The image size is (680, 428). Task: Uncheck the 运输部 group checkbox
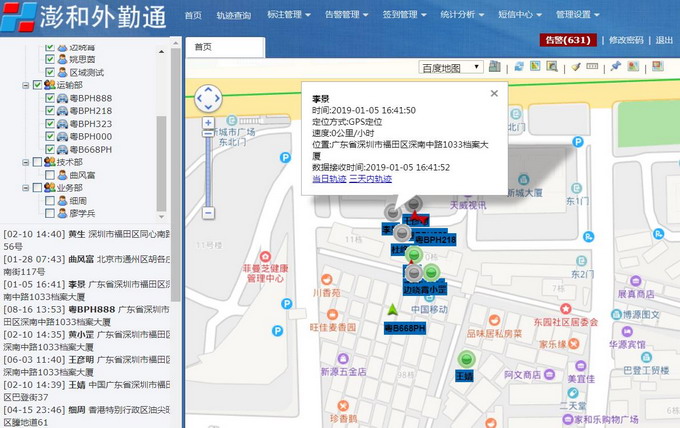[37, 85]
